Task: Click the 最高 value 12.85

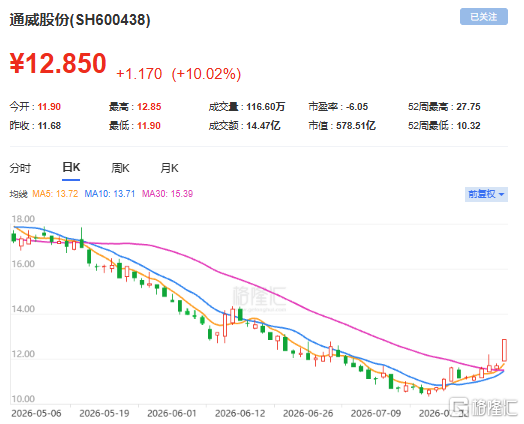Action: (x=149, y=107)
